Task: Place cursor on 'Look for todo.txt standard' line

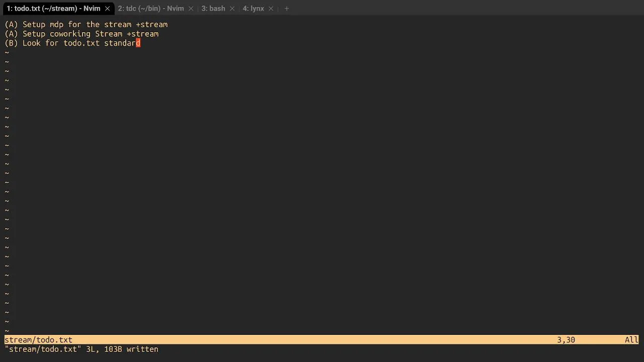Action: tap(72, 43)
